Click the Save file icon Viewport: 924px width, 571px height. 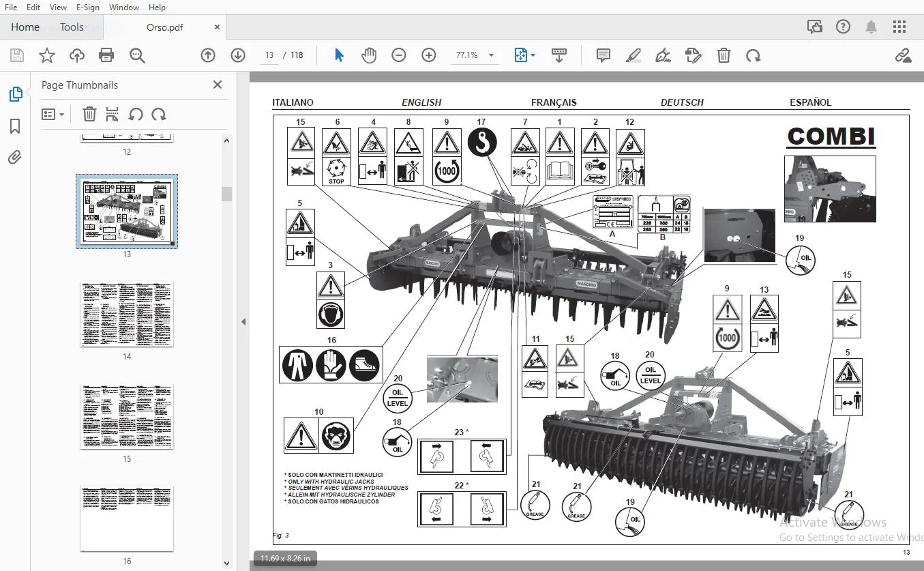pyautogui.click(x=16, y=55)
